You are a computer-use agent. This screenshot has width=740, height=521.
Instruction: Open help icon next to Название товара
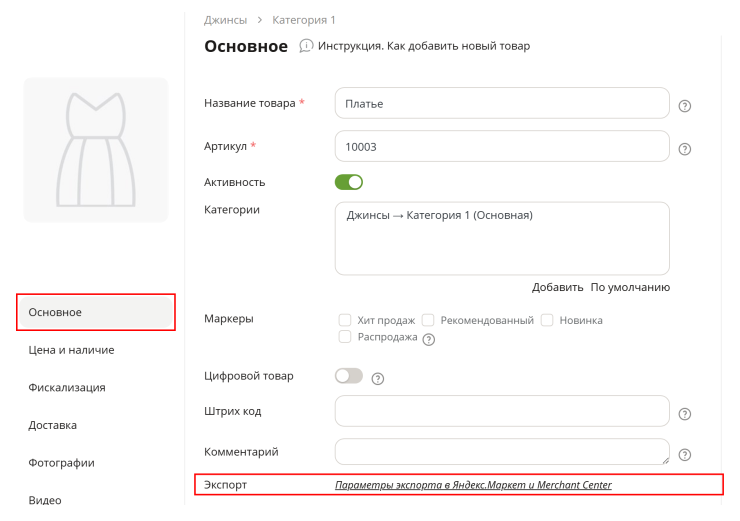pyautogui.click(x=684, y=106)
